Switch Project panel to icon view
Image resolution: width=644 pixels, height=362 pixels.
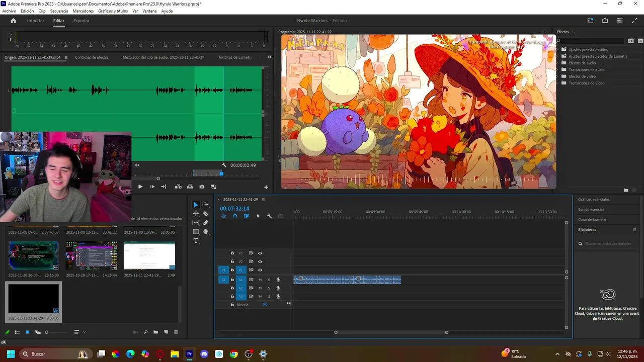(x=27, y=332)
